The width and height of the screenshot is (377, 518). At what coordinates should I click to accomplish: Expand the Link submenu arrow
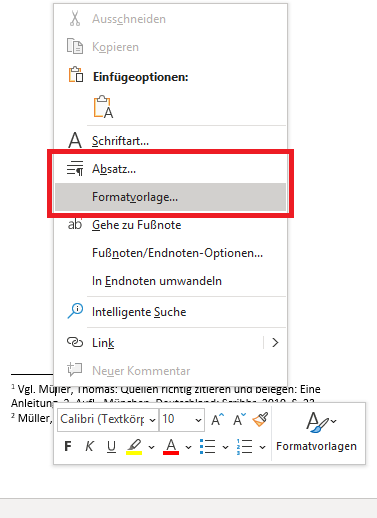pyautogui.click(x=275, y=343)
